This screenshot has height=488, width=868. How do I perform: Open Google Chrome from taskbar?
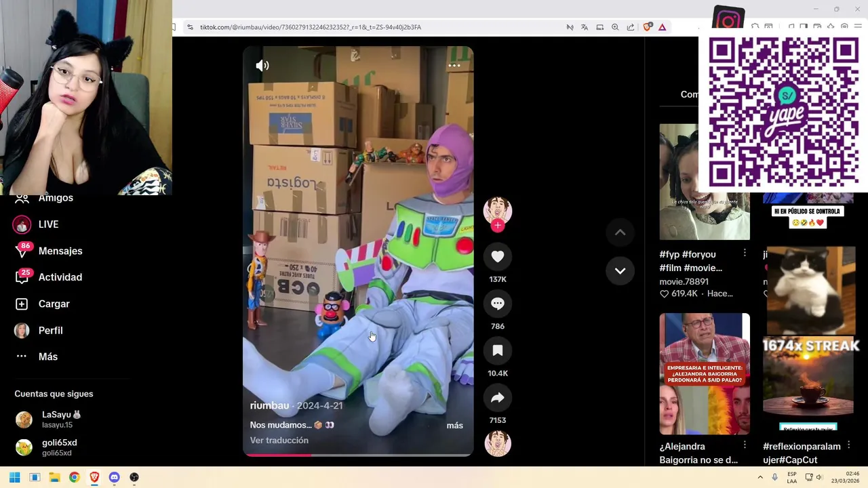(x=74, y=477)
